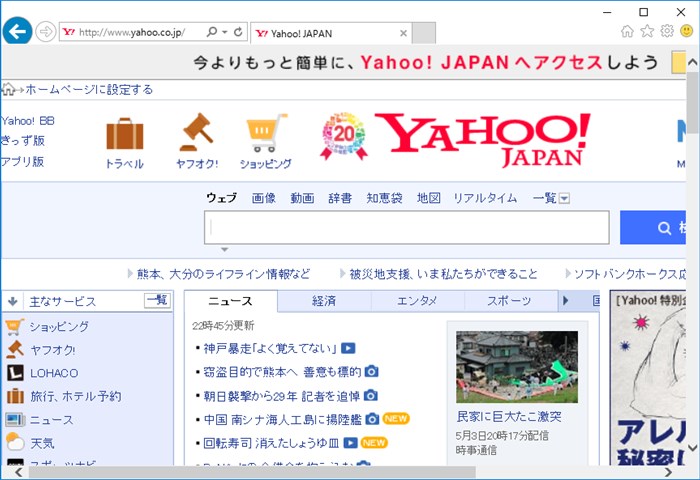
Task: Open 民家に巨大たこ激突 caption link
Action: [509, 417]
